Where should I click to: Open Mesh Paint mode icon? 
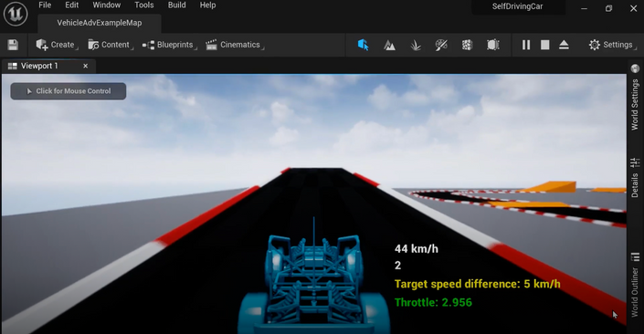441,45
